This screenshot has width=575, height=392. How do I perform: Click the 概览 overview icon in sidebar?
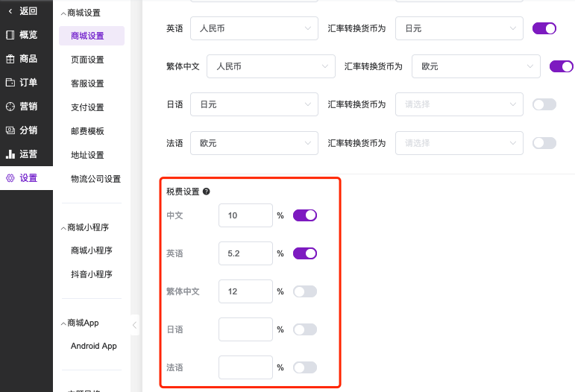tap(10, 35)
